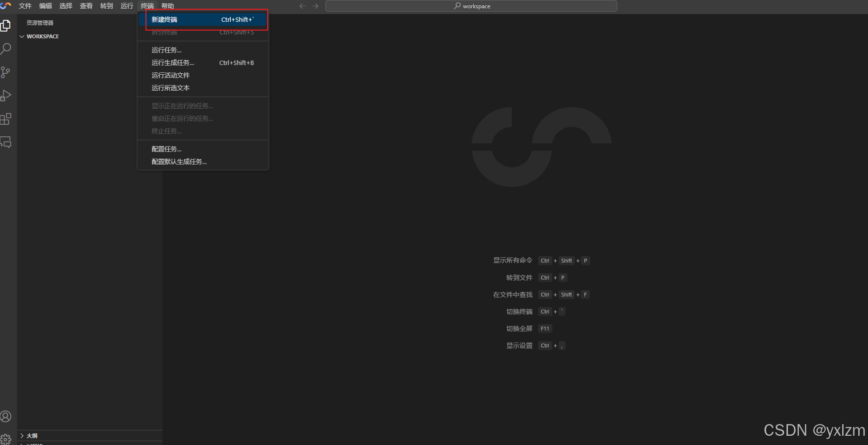
Task: Click the F11 key label
Action: [545, 329]
